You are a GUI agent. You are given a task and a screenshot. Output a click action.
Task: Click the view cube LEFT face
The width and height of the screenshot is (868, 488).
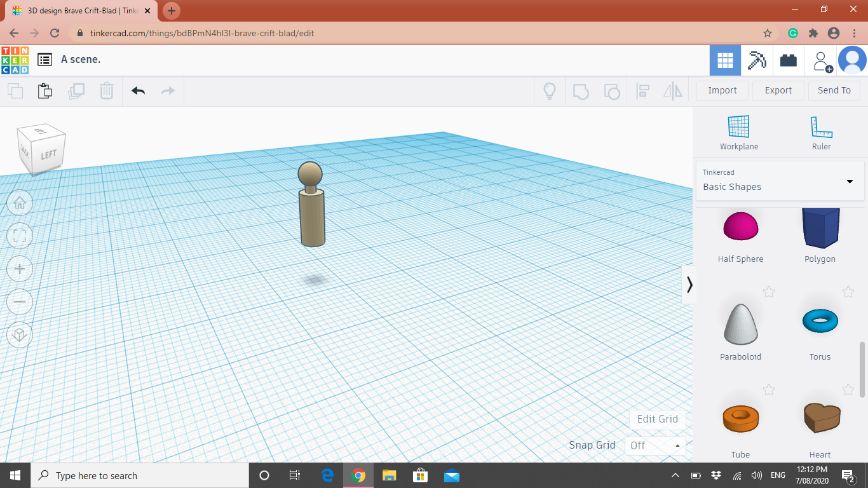click(x=49, y=154)
